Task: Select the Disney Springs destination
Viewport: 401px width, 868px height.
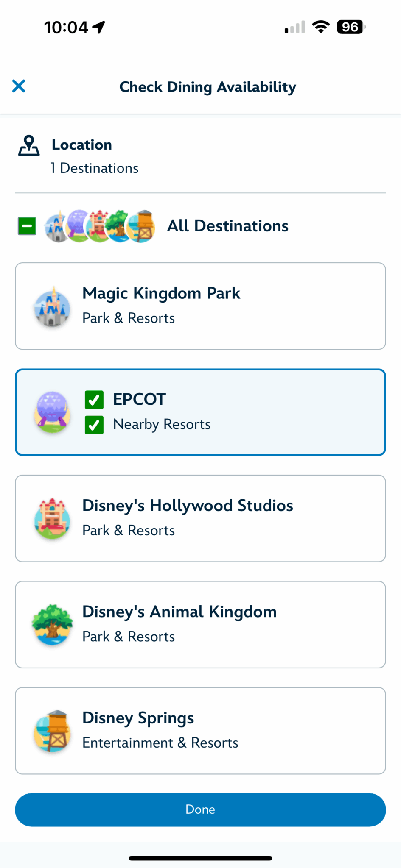Action: point(200,731)
